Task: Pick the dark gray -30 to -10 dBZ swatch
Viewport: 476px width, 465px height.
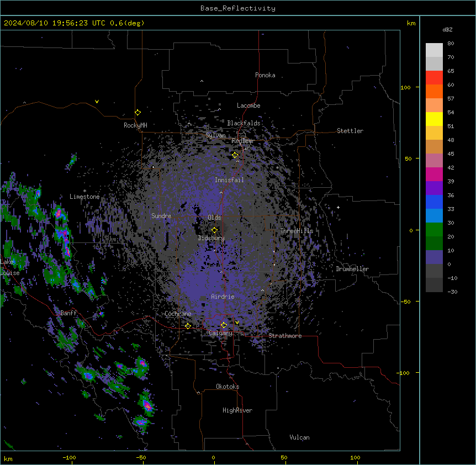Action: click(x=434, y=285)
